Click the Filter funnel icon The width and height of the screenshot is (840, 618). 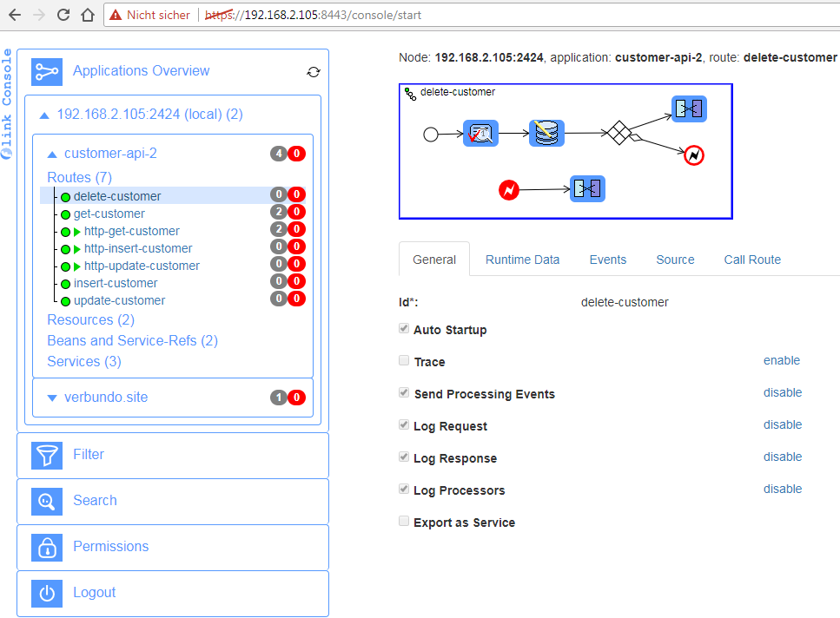pyautogui.click(x=47, y=455)
